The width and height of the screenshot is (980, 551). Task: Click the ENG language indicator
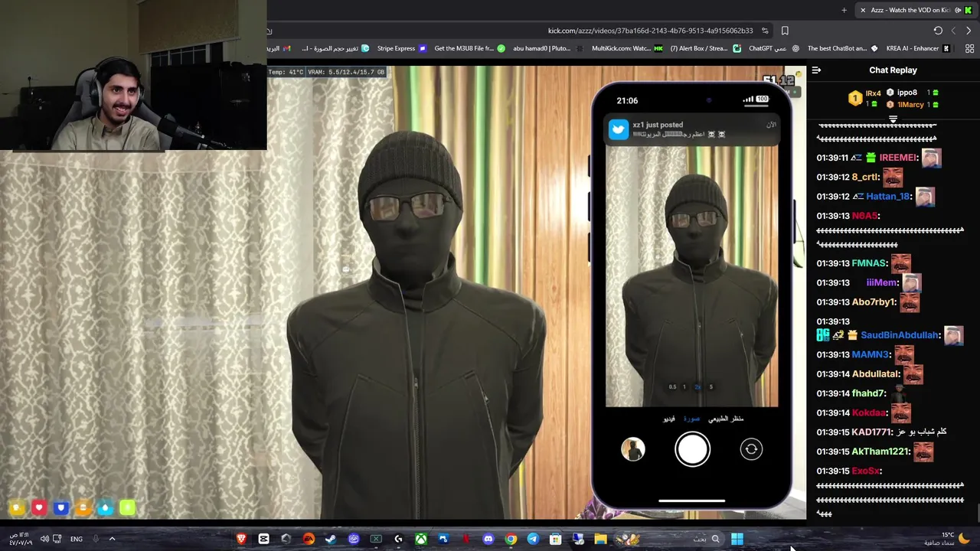click(x=77, y=539)
